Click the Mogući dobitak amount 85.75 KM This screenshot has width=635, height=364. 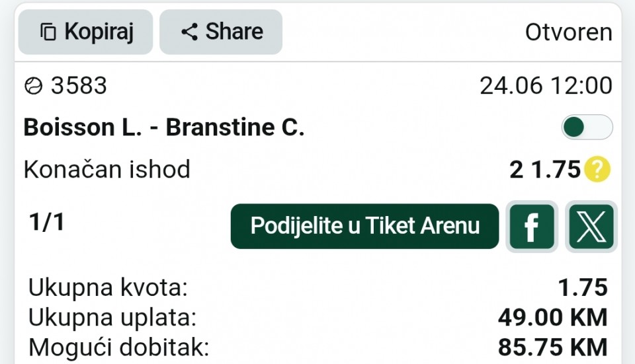pos(553,347)
